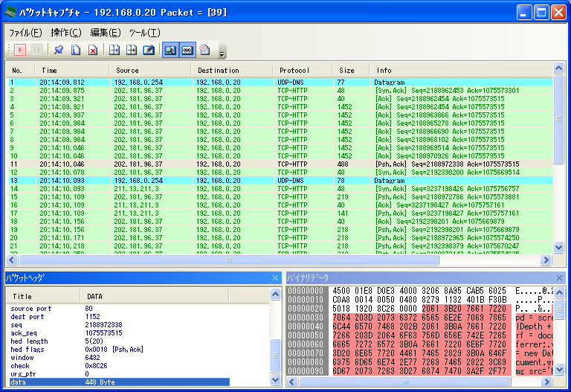Viewport: 571px width, 392px height.
Task: Open the 編集(E) menu
Action: (x=106, y=33)
